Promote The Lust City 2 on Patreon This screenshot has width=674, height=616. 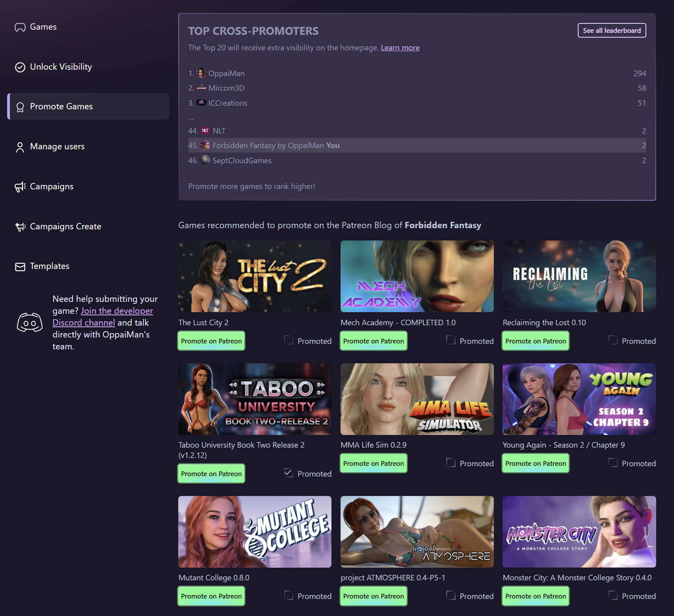click(211, 341)
